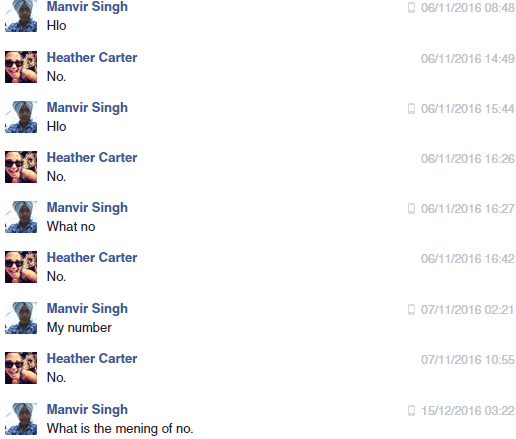Viewport: 516px width, 439px height.
Task: Click the mobile icon beside 06/11/2016 15:44
Action: tap(411, 109)
